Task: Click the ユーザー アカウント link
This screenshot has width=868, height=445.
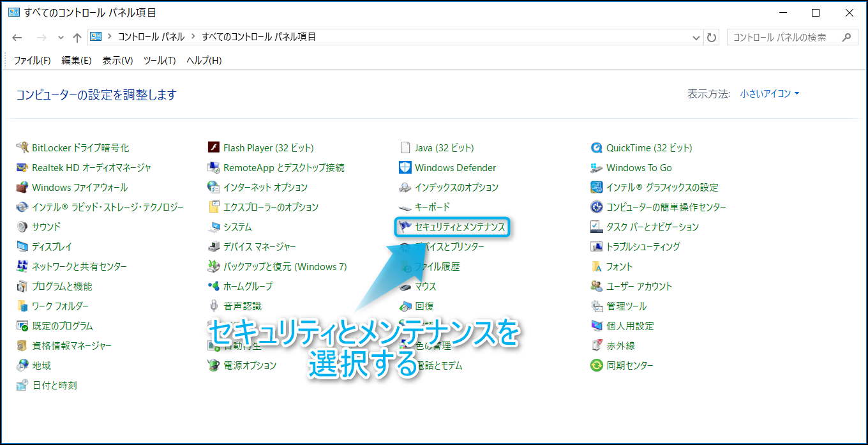Action: pos(639,287)
